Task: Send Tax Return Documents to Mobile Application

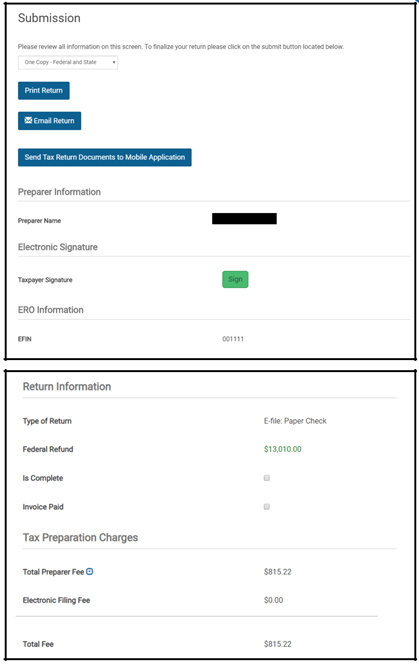Action: pyautogui.click(x=105, y=157)
